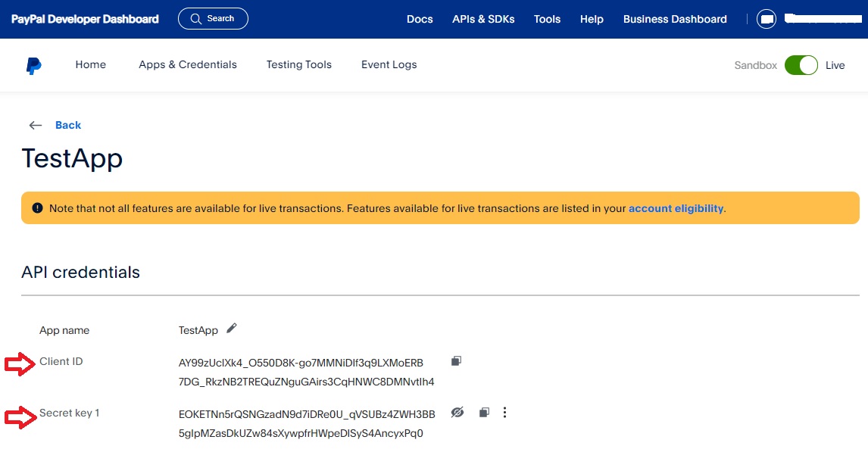The image size is (868, 471).
Task: Open Secret key 1 more options menu
Action: click(504, 413)
